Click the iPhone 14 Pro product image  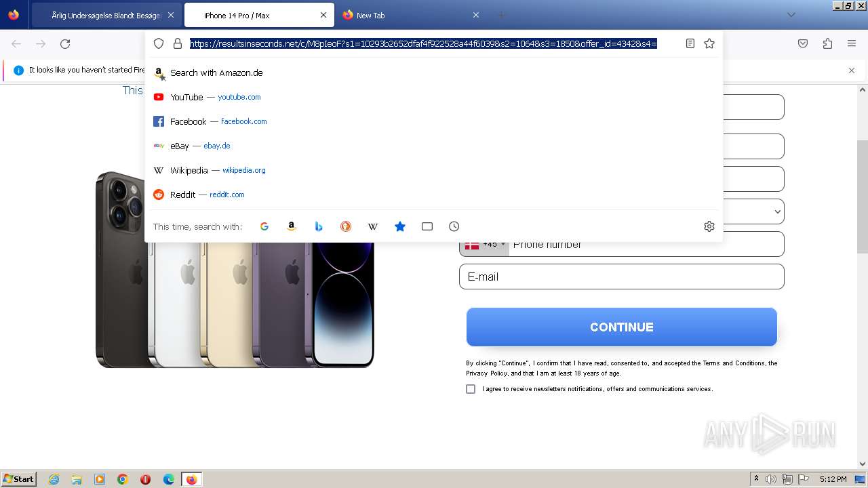coord(235,270)
